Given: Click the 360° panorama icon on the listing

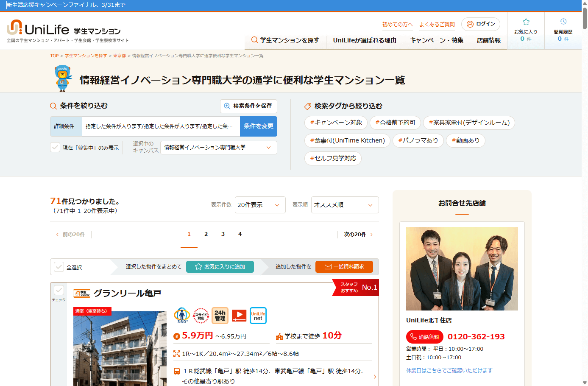Looking at the screenshot, I should point(182,316).
